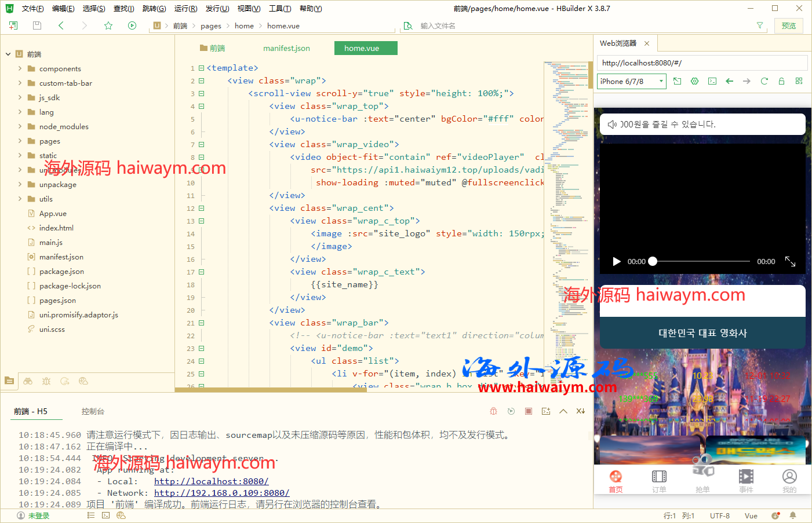Click the video progress slider handle
The width and height of the screenshot is (812, 523).
pos(653,262)
